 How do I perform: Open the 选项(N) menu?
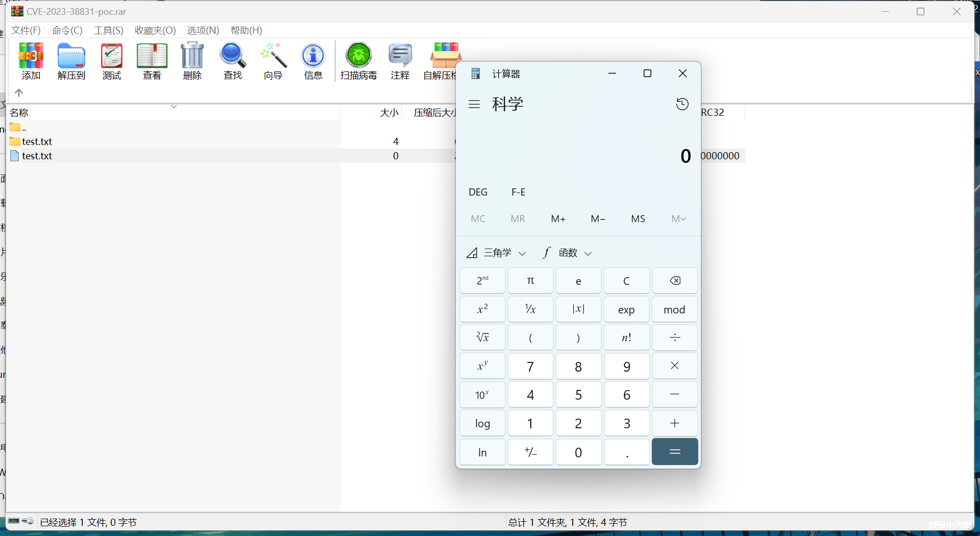point(202,30)
